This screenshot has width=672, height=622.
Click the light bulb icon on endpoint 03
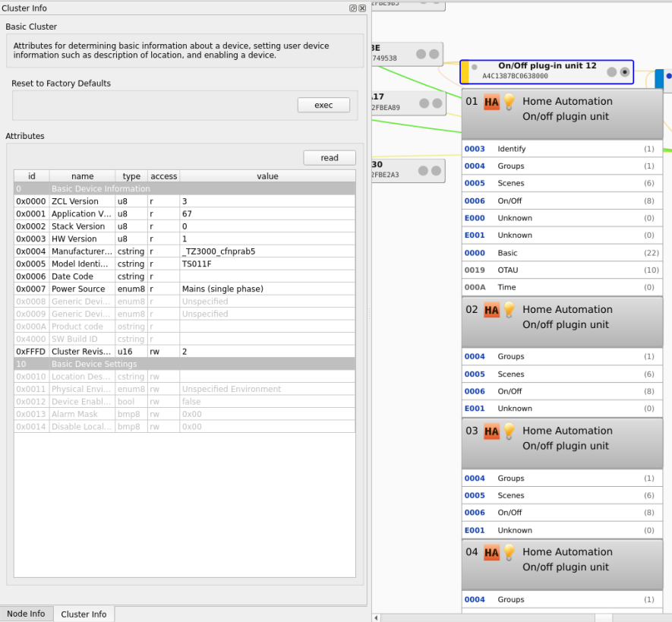(510, 431)
